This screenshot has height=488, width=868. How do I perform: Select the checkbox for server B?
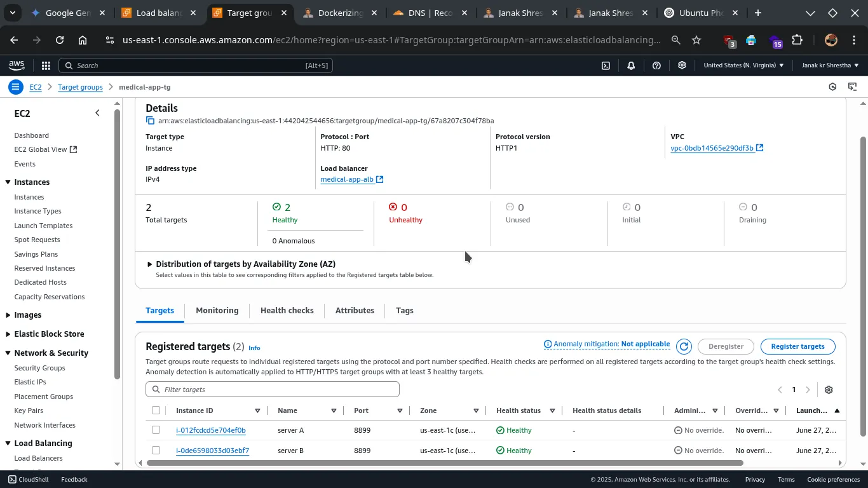[156, 451]
